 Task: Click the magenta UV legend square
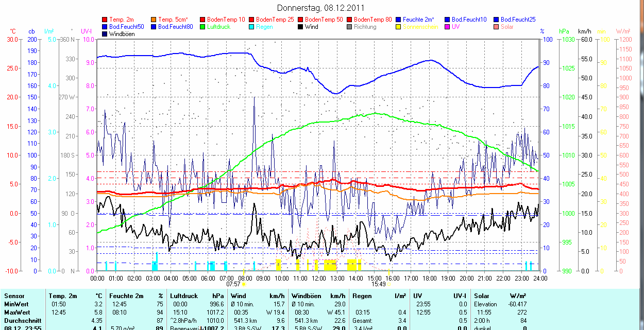coord(448,27)
